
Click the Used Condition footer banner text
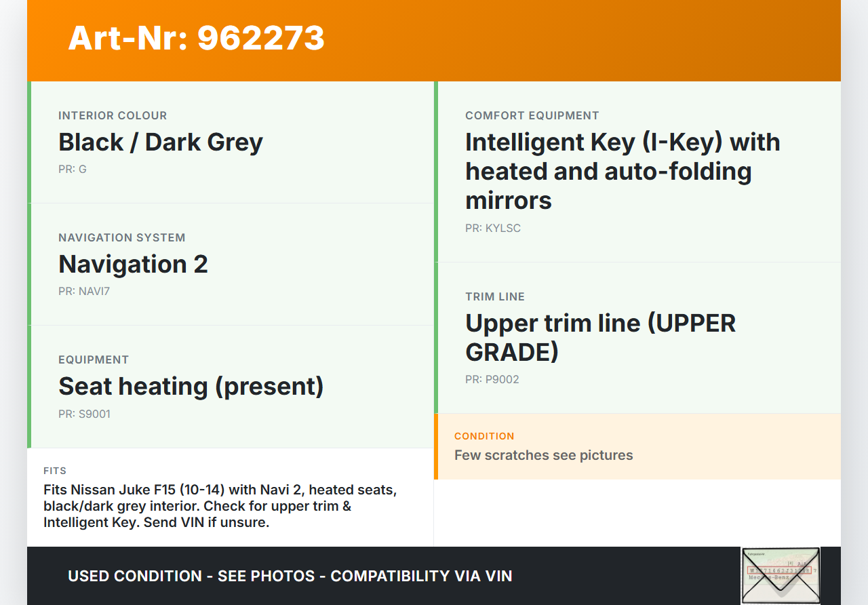click(x=290, y=576)
